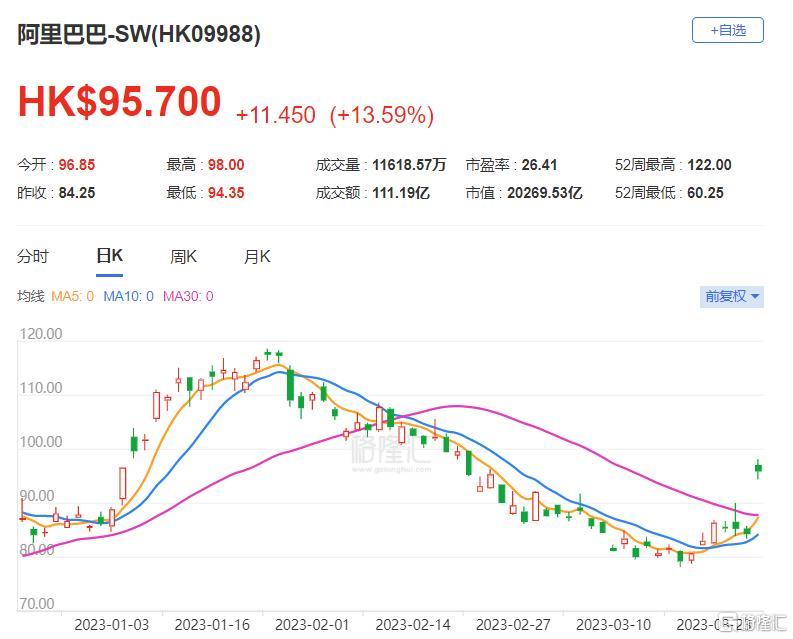Click the MA5 moving average label
Image resolution: width=793 pixels, height=639 pixels.
[x=73, y=296]
